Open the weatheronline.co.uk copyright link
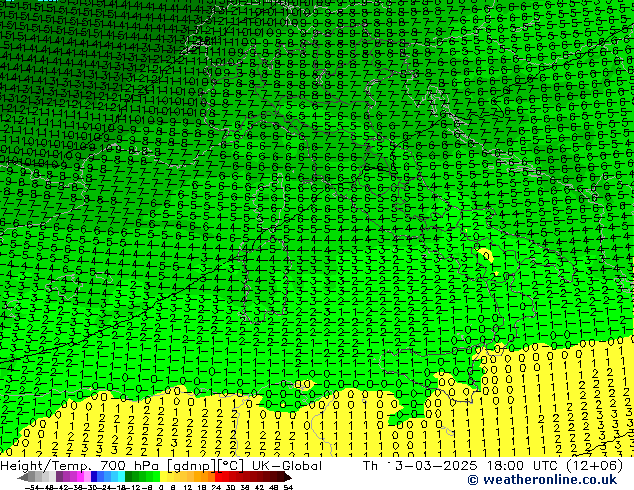 click(x=542, y=480)
